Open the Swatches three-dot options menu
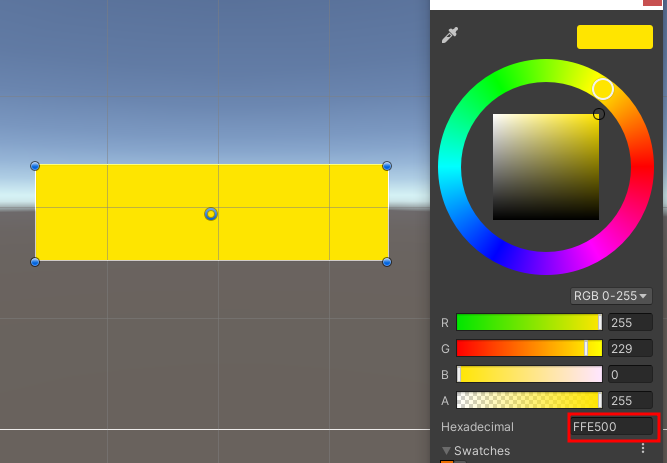 pos(643,448)
